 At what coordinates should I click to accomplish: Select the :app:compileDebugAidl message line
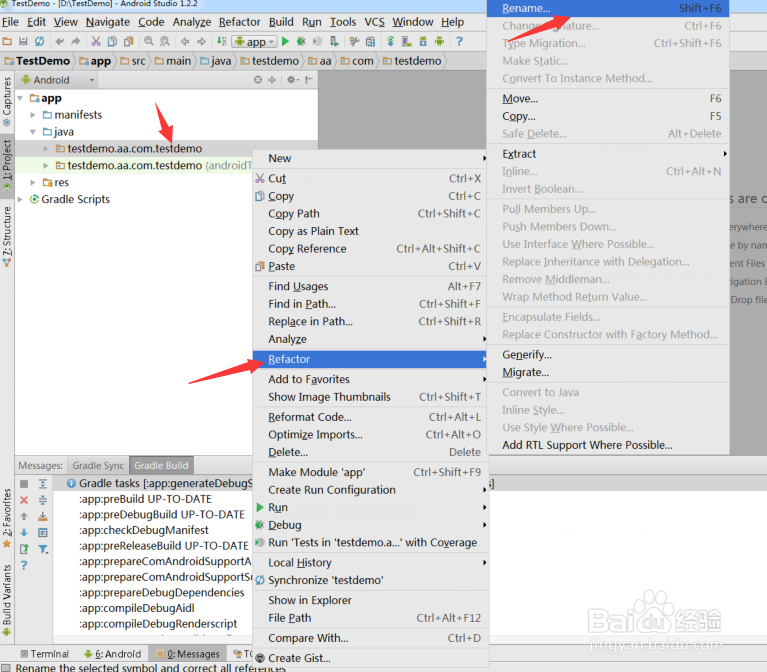tap(137, 608)
